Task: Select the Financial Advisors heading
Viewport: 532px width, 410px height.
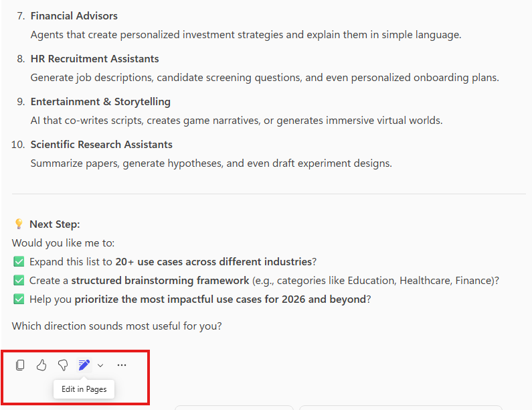Action: 74,16
